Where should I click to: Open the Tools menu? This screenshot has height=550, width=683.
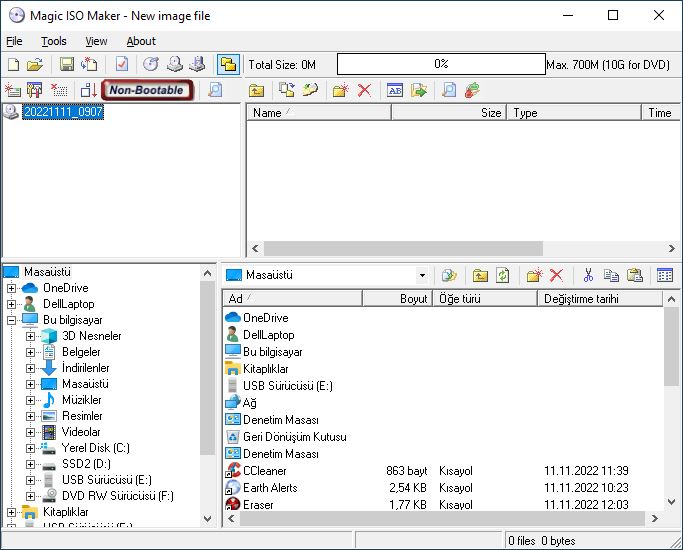[54, 41]
